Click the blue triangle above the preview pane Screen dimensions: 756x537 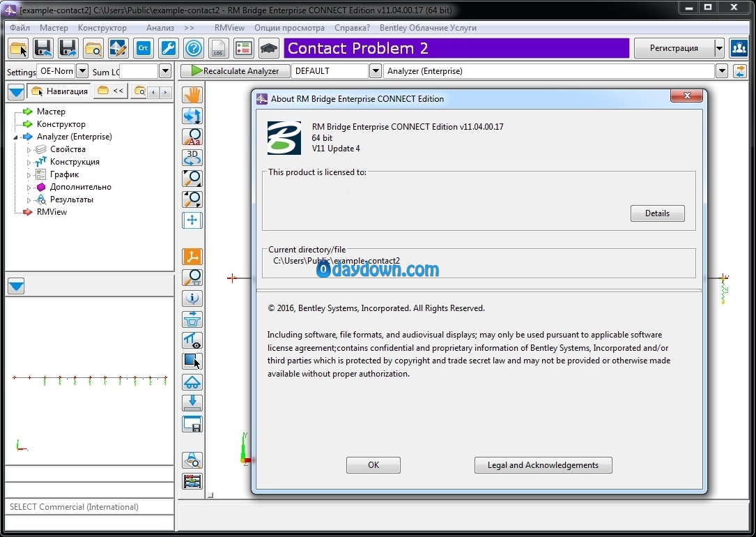point(16,286)
